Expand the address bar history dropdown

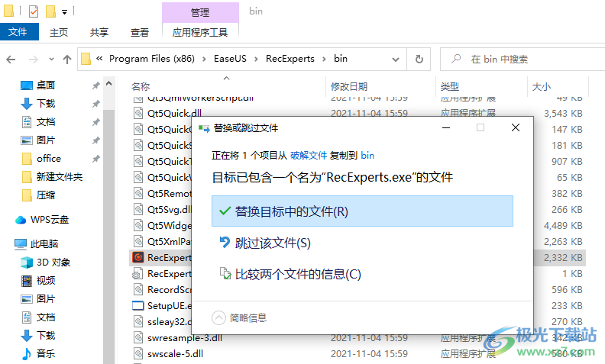(x=396, y=60)
